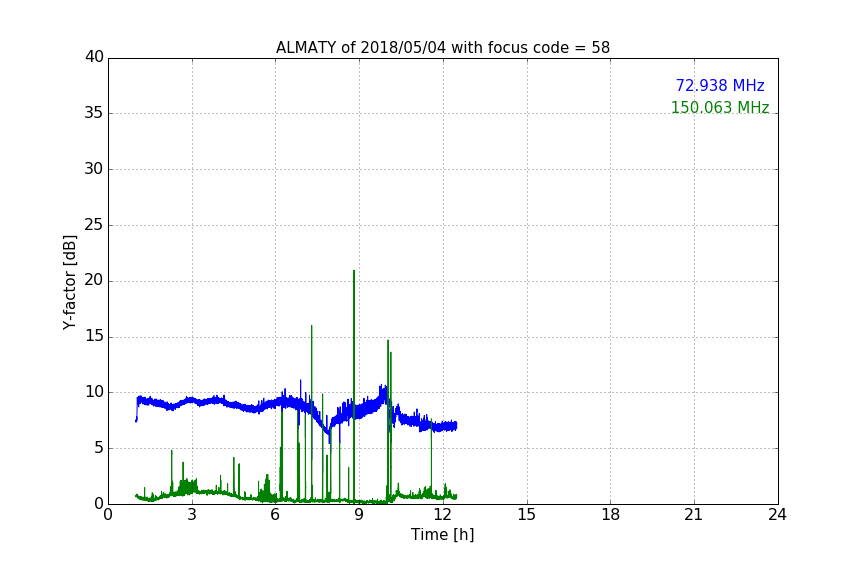864x576 pixels.
Task: Click y-axis tick label 40
Action: click(94, 57)
